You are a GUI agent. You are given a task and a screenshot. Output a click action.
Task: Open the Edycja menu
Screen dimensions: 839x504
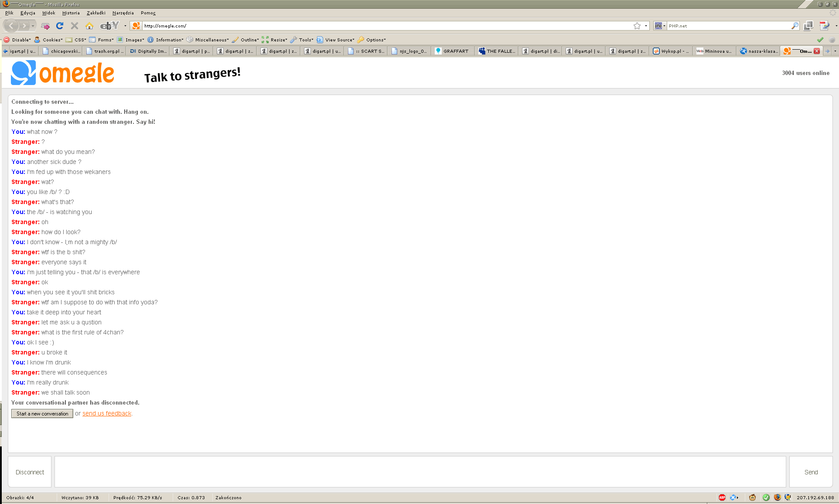(x=28, y=13)
